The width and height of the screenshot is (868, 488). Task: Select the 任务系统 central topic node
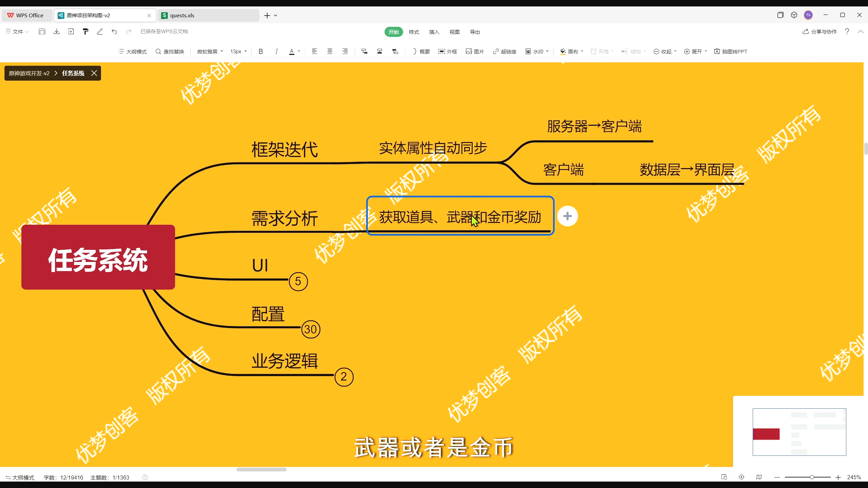[x=98, y=257]
